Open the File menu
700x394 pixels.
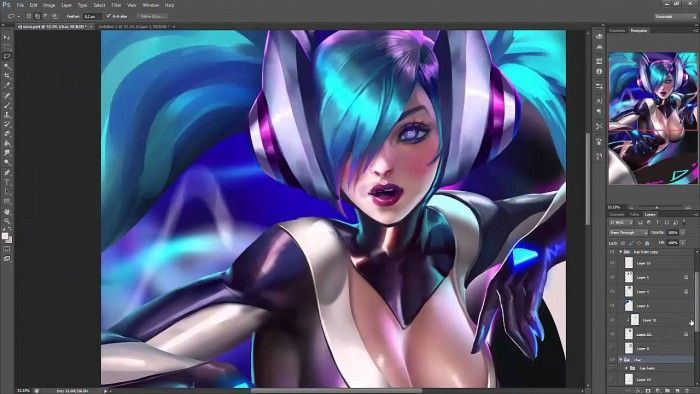pyautogui.click(x=20, y=5)
